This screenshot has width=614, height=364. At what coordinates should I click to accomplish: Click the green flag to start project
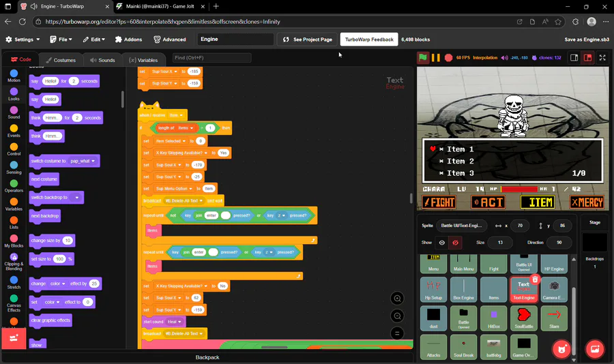click(x=423, y=57)
